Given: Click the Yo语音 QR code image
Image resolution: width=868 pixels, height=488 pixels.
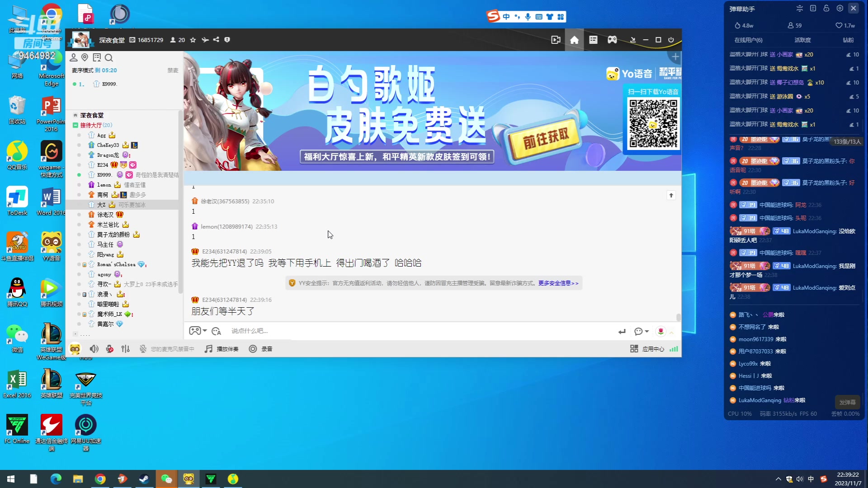Looking at the screenshot, I should click(x=653, y=123).
